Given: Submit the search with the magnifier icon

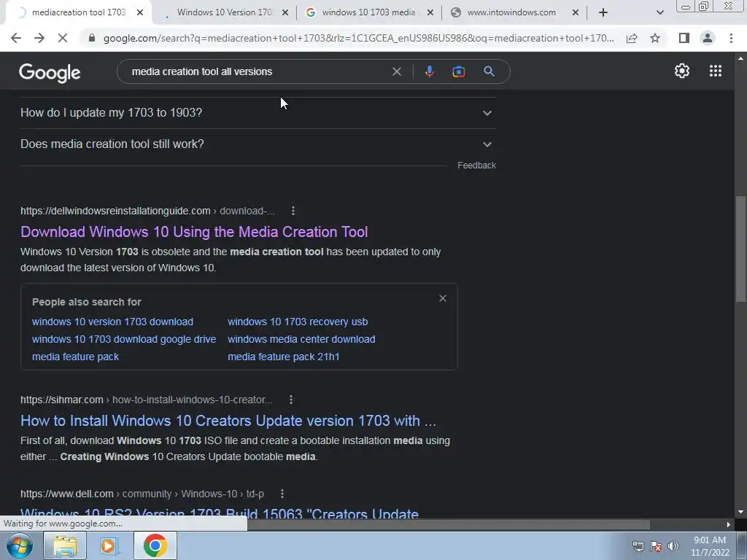Looking at the screenshot, I should tap(489, 71).
